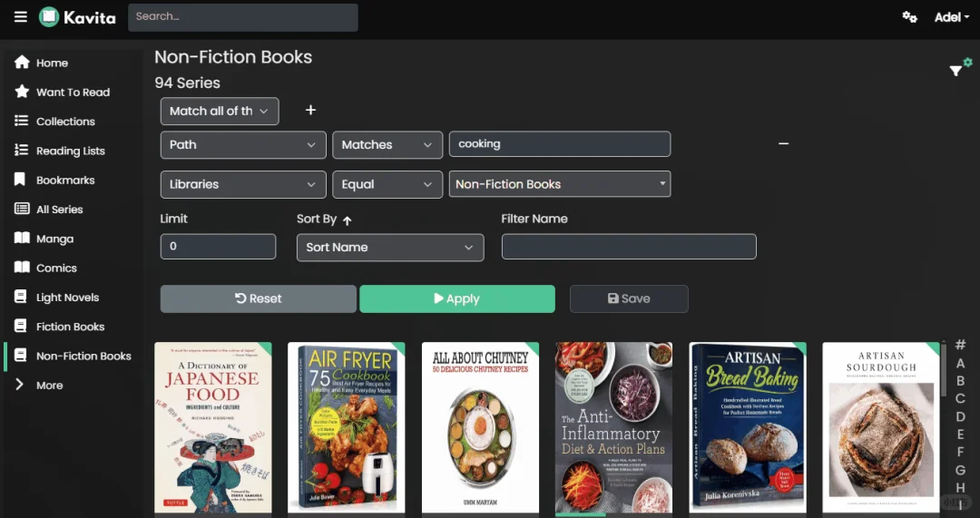This screenshot has width=980, height=518.
Task: Open the Equal comparison dropdown
Action: click(x=387, y=184)
